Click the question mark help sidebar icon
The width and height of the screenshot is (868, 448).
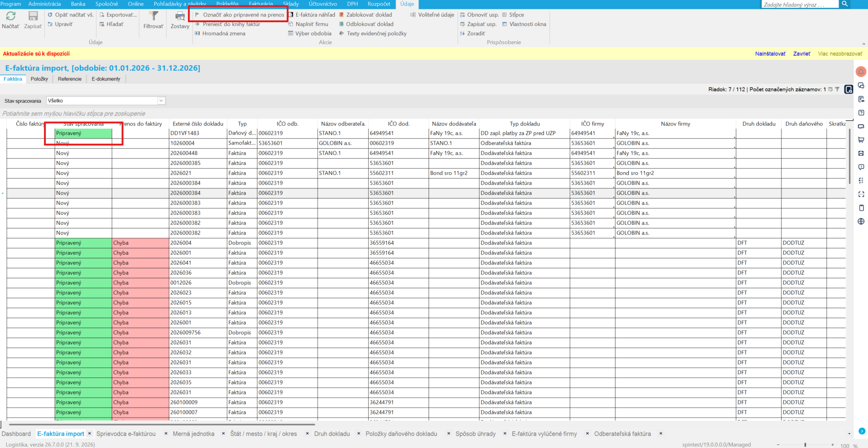pos(861,113)
